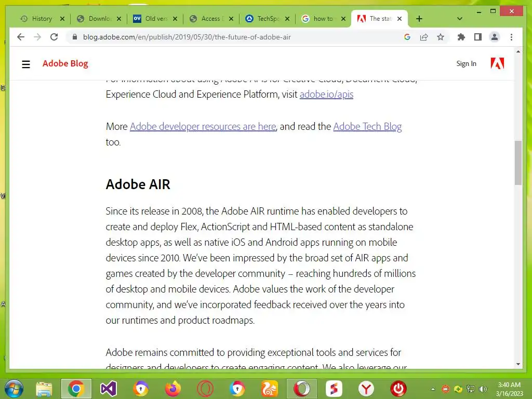Click the forward navigation arrow
This screenshot has width=532, height=399.
click(x=37, y=37)
